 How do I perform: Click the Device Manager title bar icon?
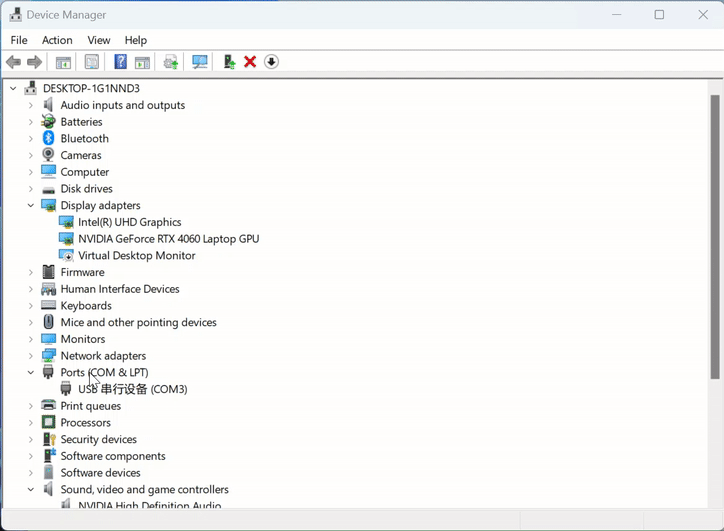15,15
